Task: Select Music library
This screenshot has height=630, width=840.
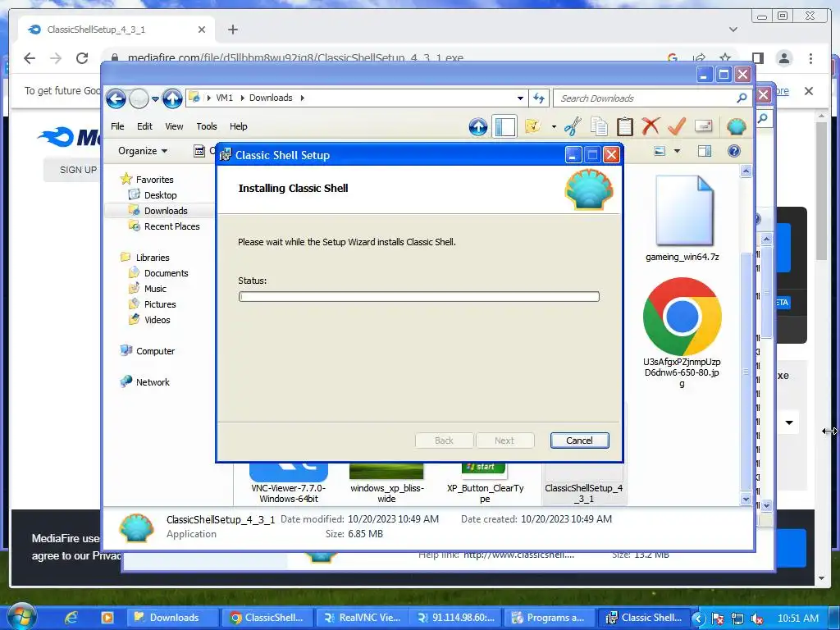Action: click(x=155, y=289)
